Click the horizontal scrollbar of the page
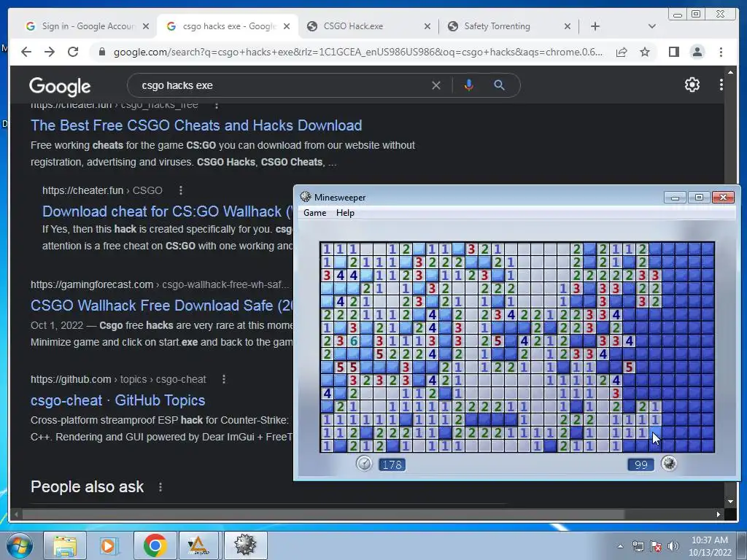This screenshot has height=560, width=747. (x=323, y=514)
